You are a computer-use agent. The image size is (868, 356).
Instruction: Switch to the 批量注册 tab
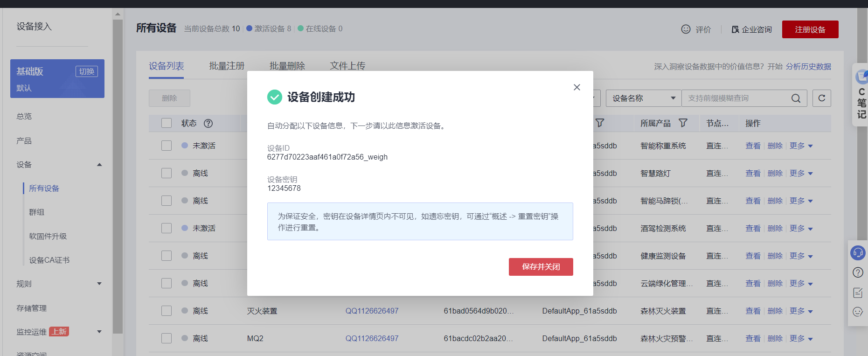[227, 66]
